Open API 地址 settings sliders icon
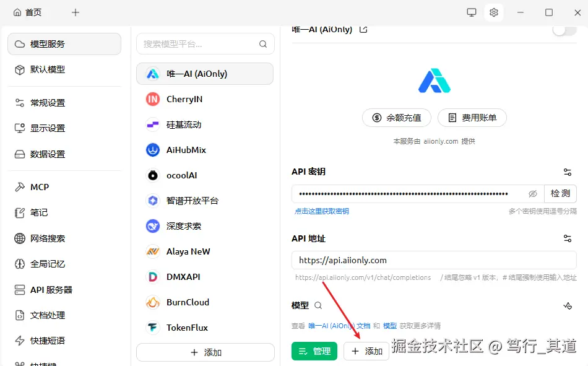588x366 pixels. [x=568, y=238]
